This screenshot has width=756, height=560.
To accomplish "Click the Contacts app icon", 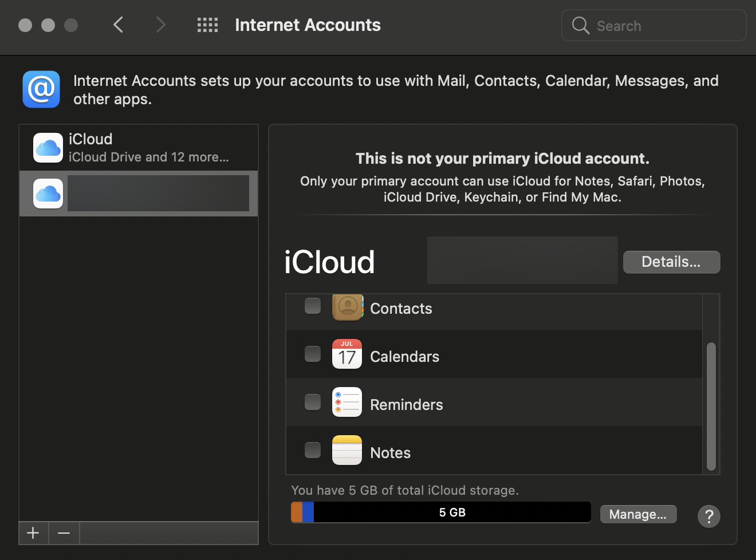I will 348,307.
